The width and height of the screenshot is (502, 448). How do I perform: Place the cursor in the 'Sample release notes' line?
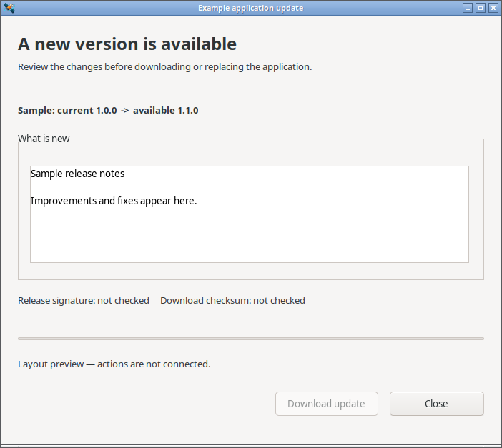(x=77, y=174)
